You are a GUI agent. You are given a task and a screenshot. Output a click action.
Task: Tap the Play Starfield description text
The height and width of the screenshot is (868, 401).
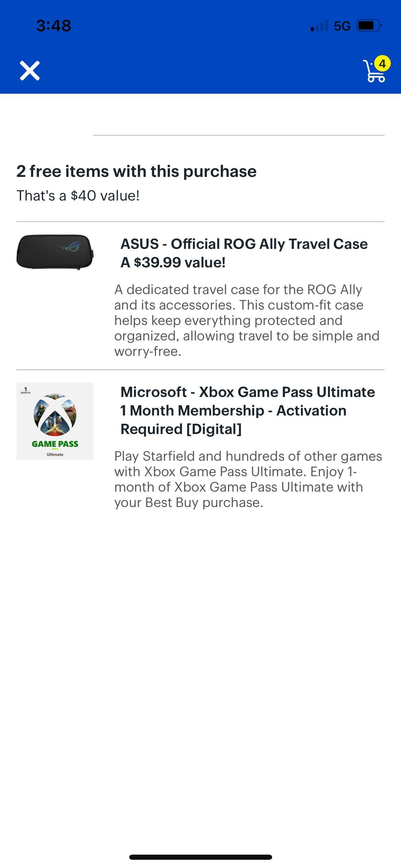[x=248, y=479]
